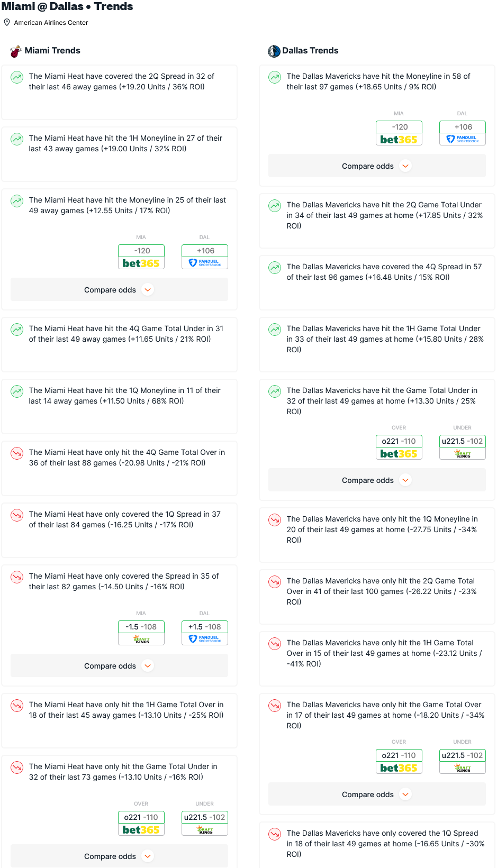497x868 pixels.
Task: Select o221 -110 over odds in Miami Game Total card
Action: pyautogui.click(x=141, y=817)
